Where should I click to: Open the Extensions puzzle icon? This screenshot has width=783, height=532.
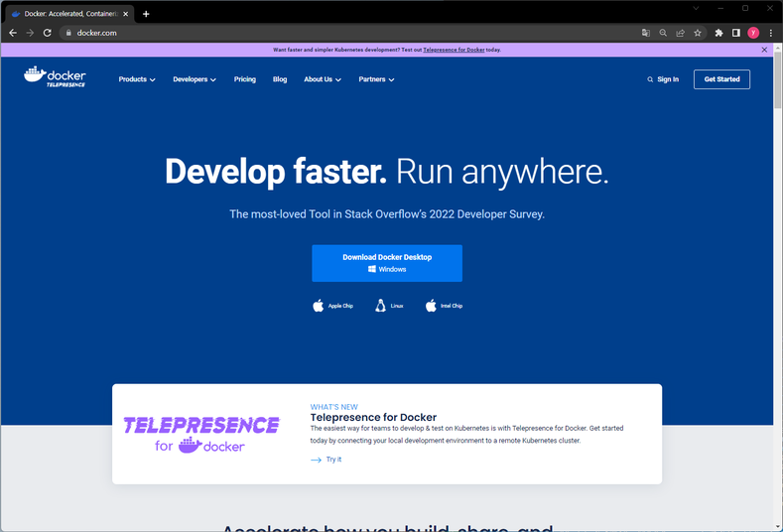[x=719, y=33]
